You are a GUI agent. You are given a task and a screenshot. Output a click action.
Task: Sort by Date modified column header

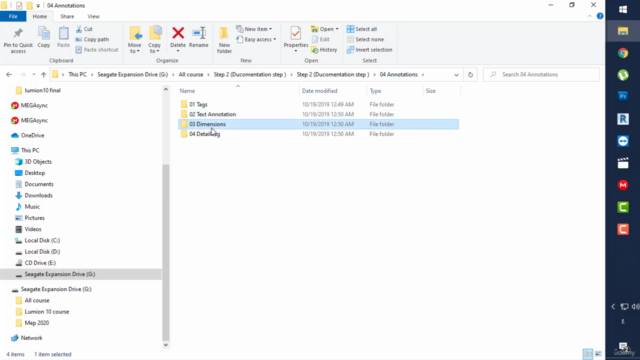[319, 91]
